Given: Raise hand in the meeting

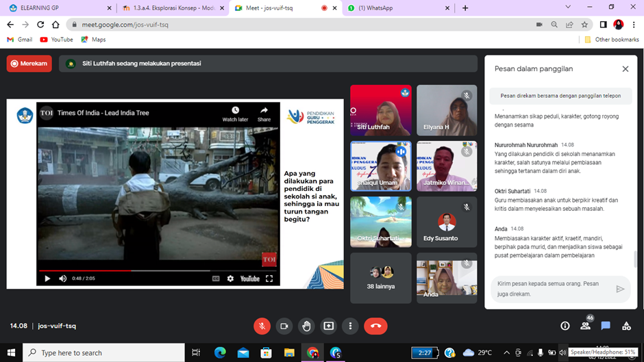Looking at the screenshot, I should (306, 326).
